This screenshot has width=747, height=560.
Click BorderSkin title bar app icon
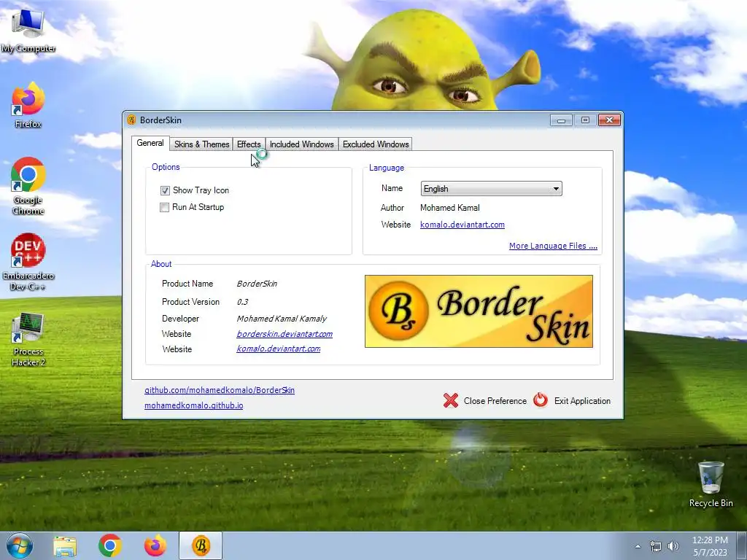pos(131,120)
